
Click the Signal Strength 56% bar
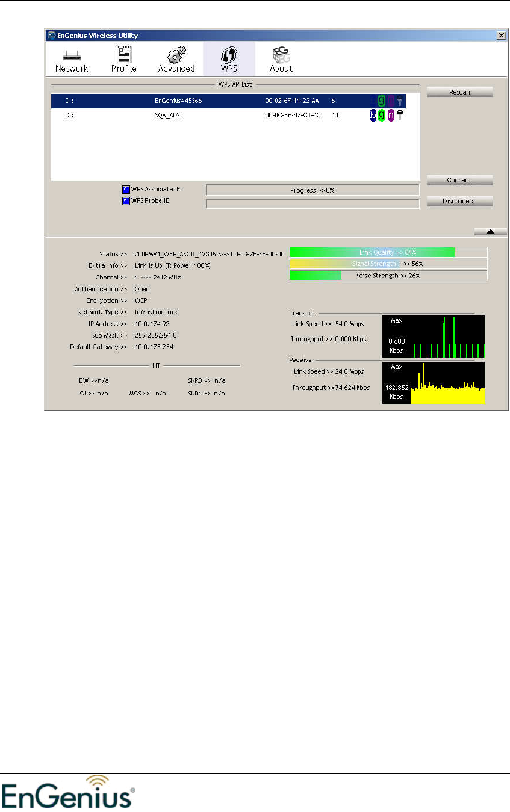(x=388, y=264)
